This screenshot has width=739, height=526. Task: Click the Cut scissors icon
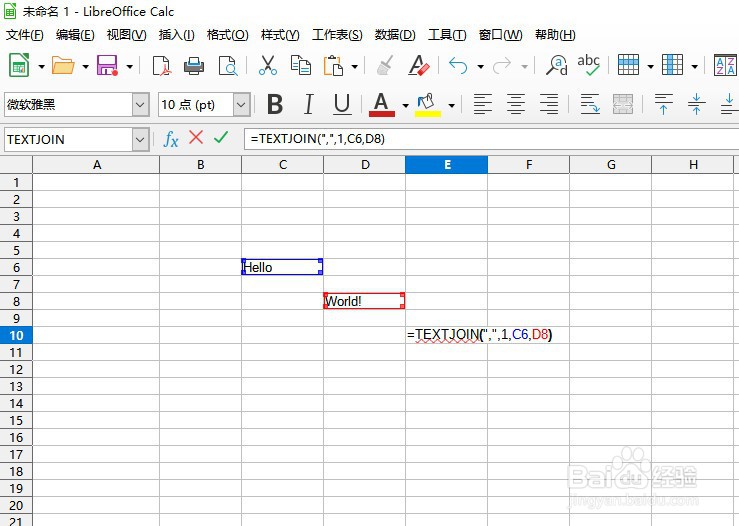(x=268, y=66)
